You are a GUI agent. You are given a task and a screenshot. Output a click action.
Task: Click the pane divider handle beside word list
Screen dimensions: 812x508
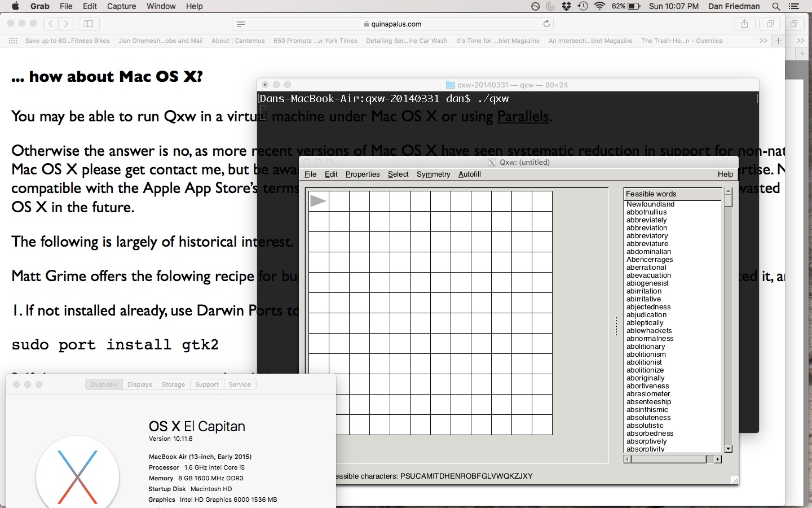point(616,326)
